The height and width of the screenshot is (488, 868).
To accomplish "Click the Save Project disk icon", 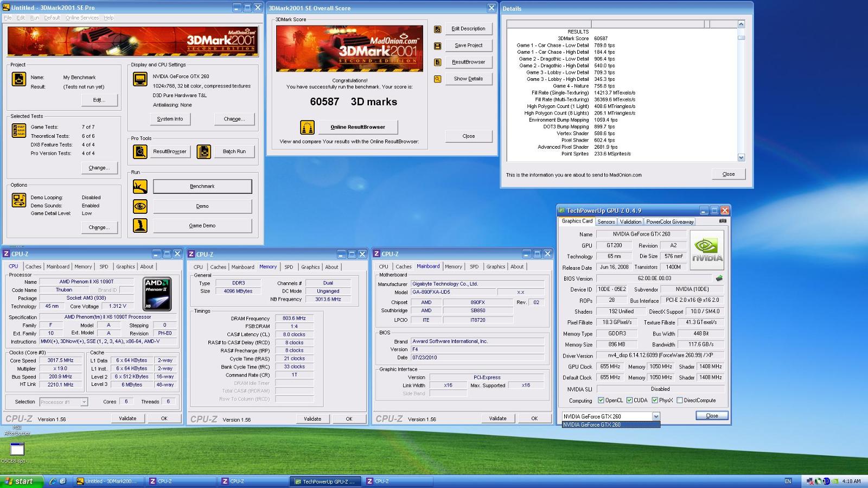I will coord(438,46).
